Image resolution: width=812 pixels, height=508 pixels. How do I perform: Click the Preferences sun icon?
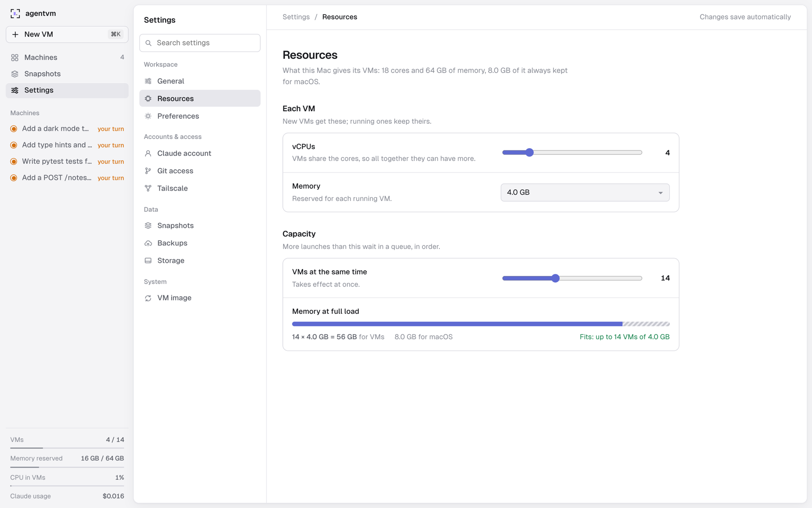(148, 116)
